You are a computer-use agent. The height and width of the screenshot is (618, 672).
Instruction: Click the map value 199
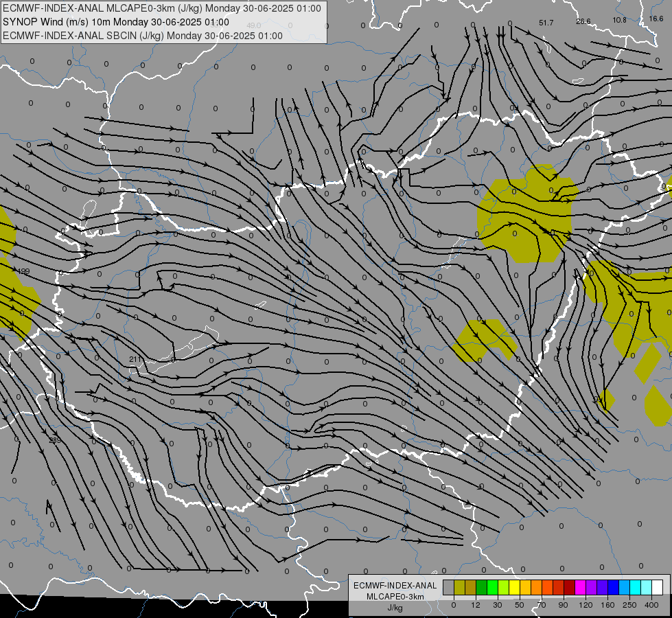pyautogui.click(x=23, y=271)
